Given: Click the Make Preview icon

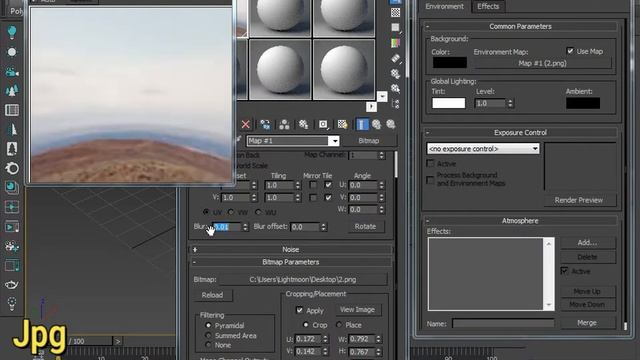Looking at the screenshot, I should click(x=395, y=58).
